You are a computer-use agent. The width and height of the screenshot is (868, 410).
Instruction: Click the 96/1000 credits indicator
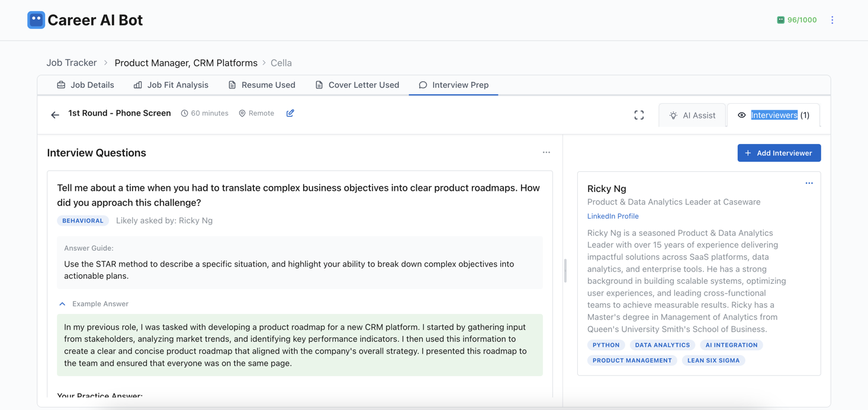[796, 20]
